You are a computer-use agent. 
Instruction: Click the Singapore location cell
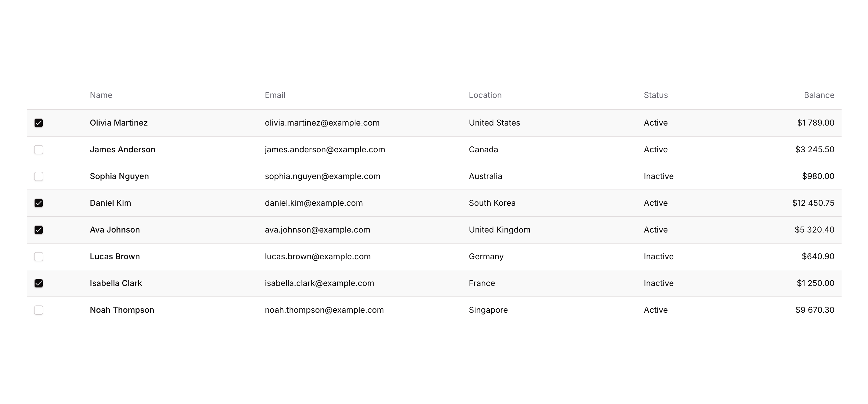[x=488, y=310]
